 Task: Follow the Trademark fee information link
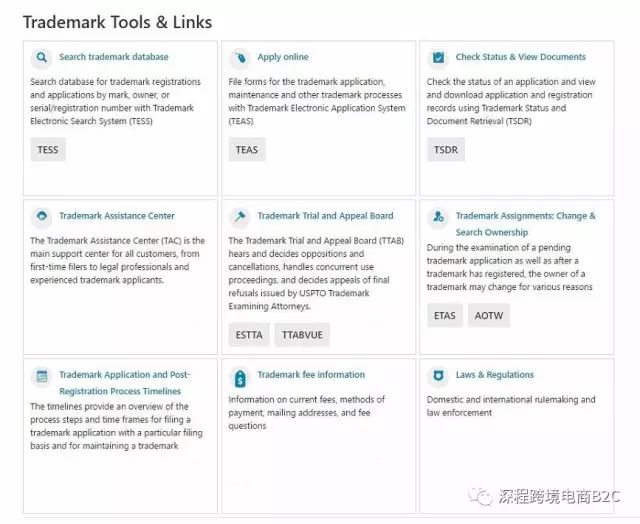(x=311, y=375)
